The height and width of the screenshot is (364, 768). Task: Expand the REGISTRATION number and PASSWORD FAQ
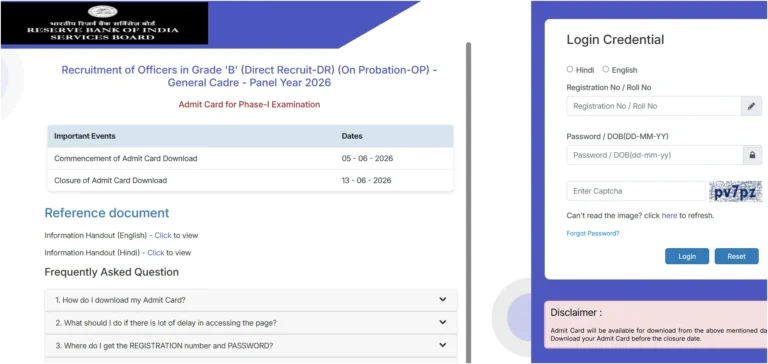tap(251, 345)
